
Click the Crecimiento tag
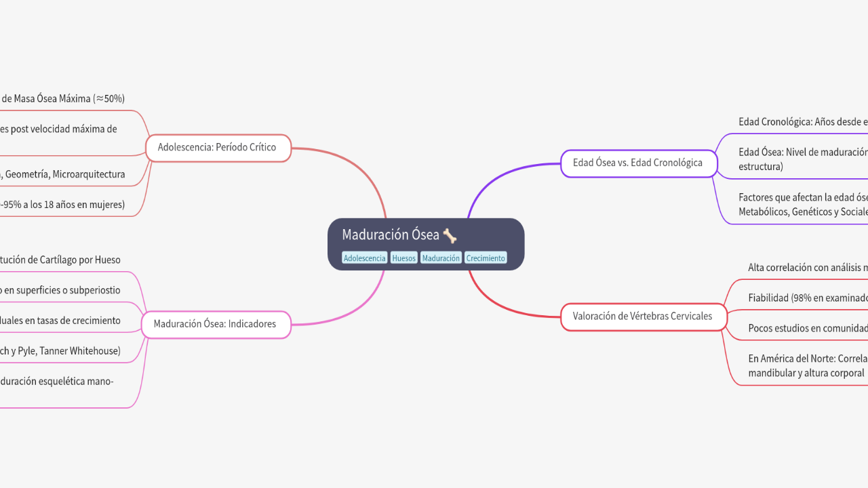click(486, 258)
